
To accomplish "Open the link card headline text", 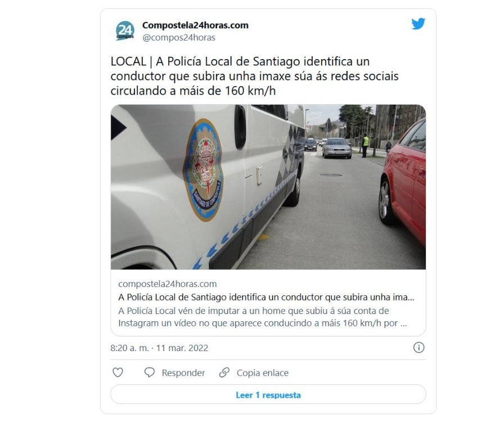I will 266,297.
